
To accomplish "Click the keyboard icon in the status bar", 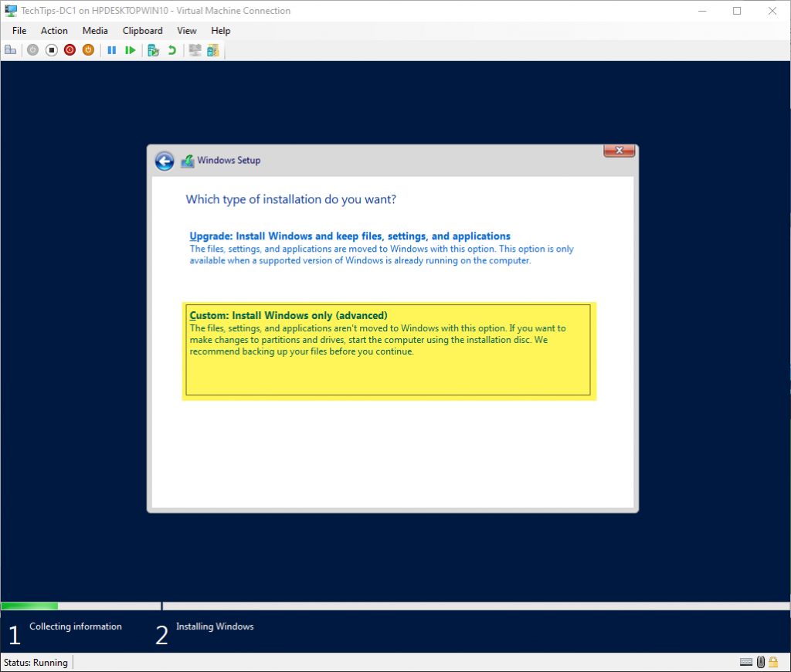I will [x=746, y=662].
